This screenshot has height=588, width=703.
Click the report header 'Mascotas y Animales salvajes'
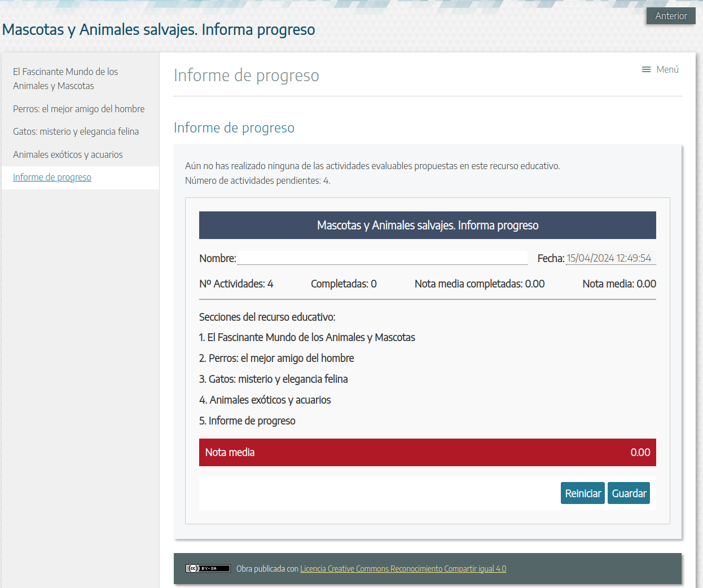pos(427,225)
